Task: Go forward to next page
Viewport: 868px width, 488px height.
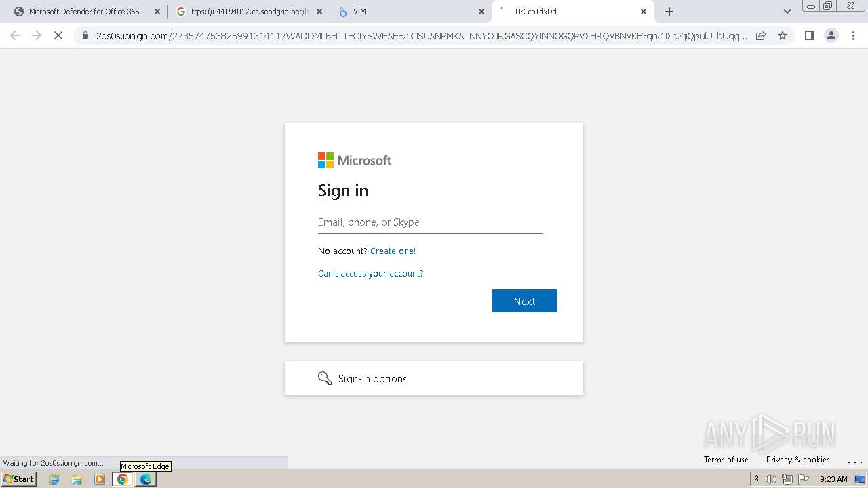Action: coord(37,35)
